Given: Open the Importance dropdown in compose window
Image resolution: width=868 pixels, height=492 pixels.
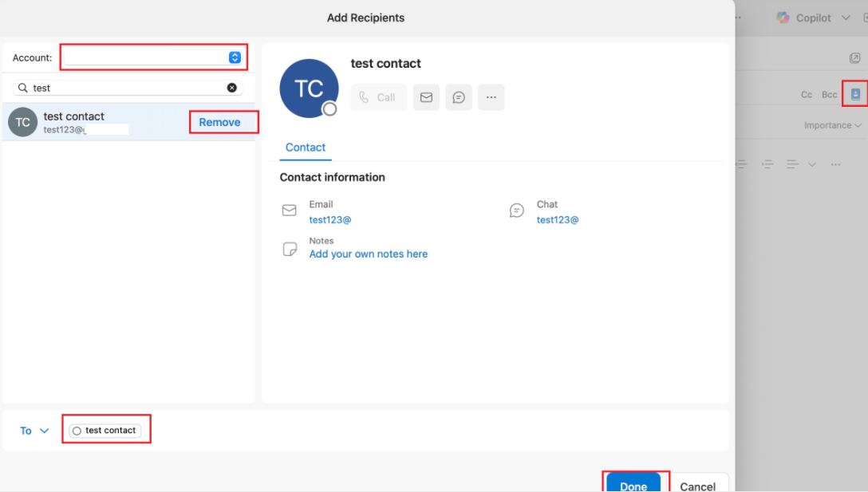Looking at the screenshot, I should point(833,126).
